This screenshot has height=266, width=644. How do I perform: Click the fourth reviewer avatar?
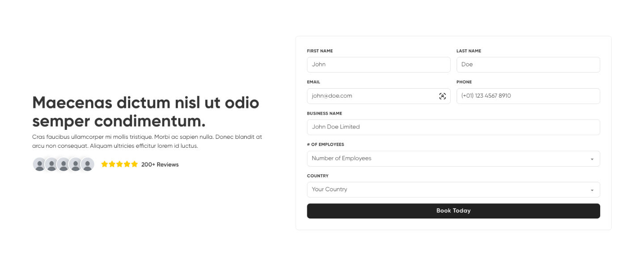point(76,164)
